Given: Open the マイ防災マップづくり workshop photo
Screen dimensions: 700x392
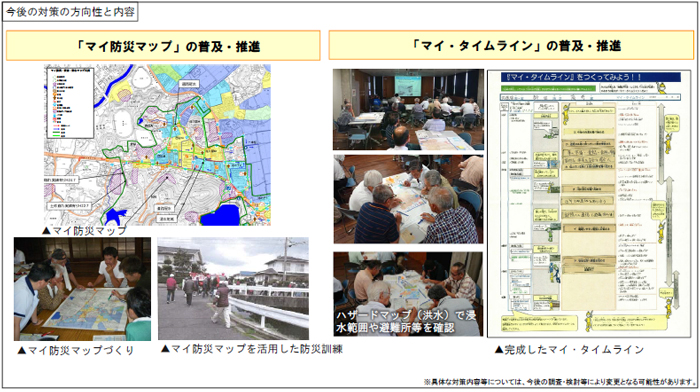Looking at the screenshot, I should pyautogui.click(x=82, y=289).
